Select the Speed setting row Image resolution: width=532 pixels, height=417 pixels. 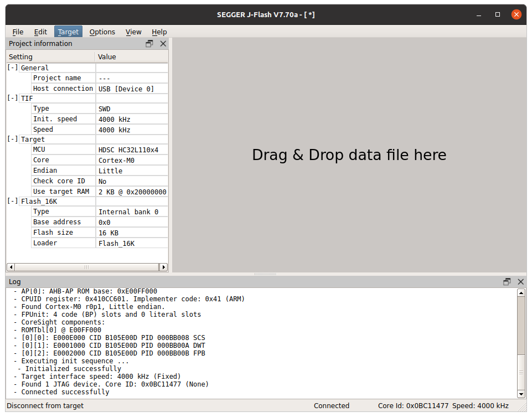click(100, 130)
